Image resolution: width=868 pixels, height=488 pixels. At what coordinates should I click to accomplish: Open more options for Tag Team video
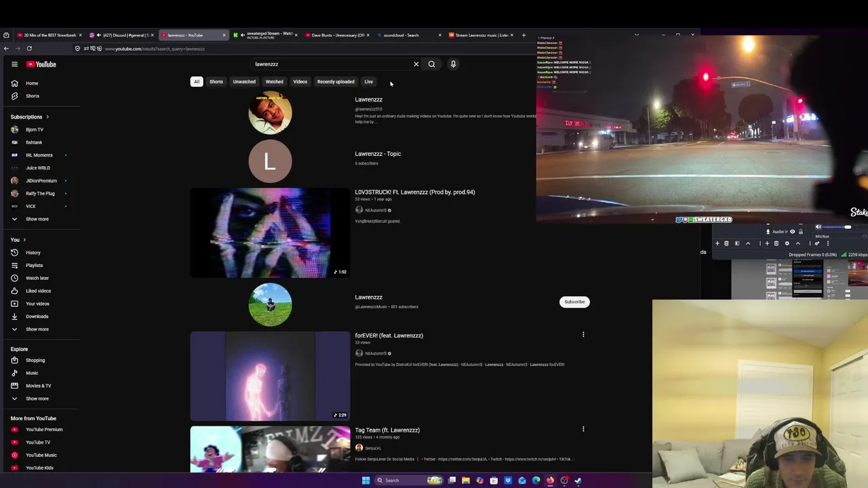[583, 429]
